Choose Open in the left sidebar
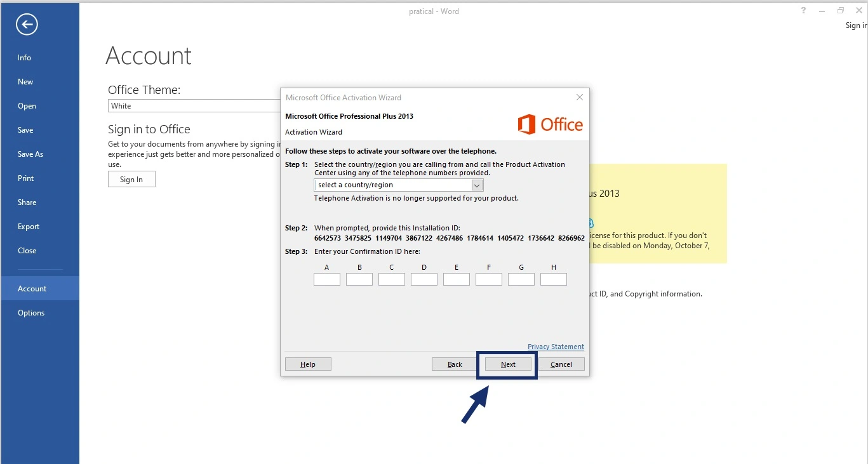 pos(27,106)
